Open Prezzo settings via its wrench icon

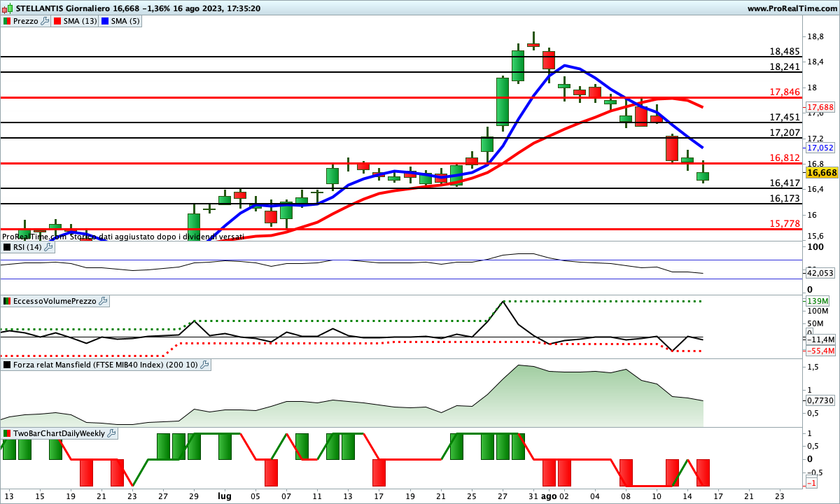(x=45, y=21)
